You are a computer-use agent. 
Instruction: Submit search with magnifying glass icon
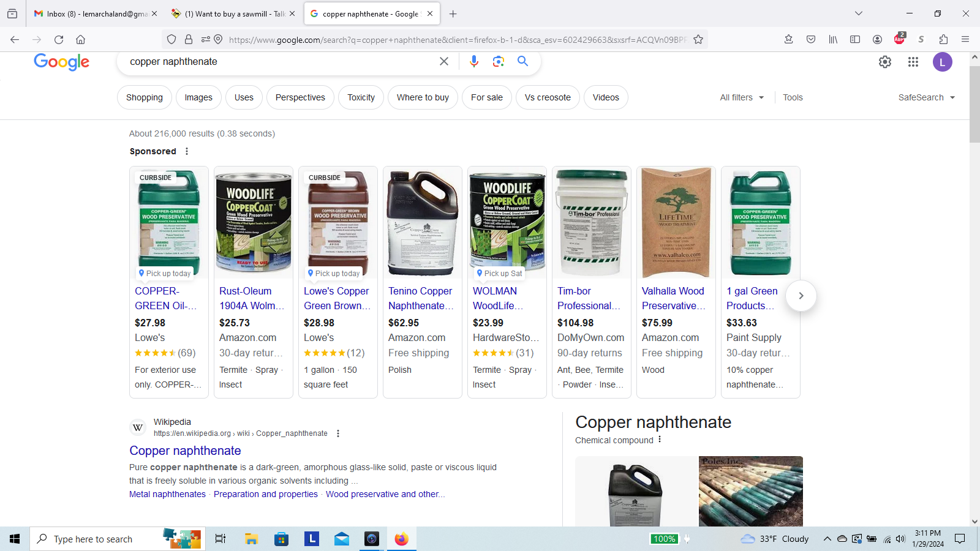[522, 61]
